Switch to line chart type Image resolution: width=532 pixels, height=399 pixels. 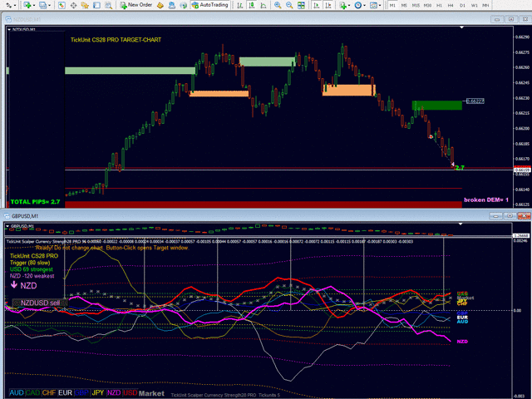point(264,5)
